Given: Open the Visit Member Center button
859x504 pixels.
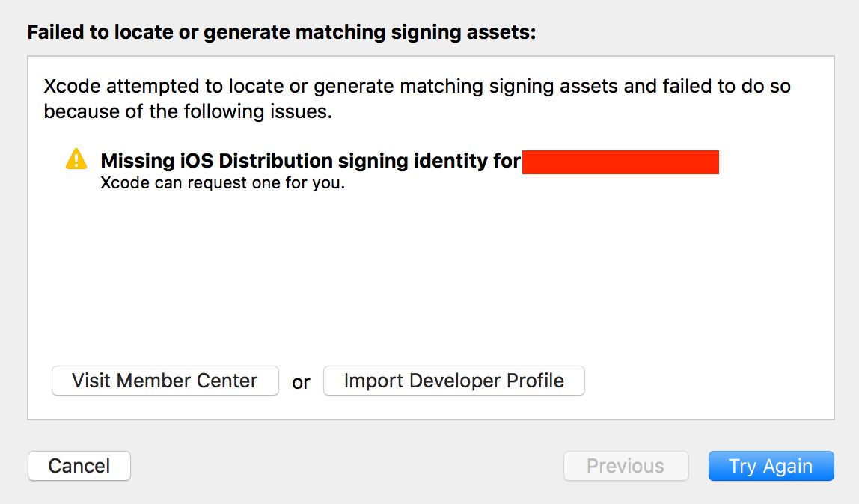Looking at the screenshot, I should click(165, 381).
